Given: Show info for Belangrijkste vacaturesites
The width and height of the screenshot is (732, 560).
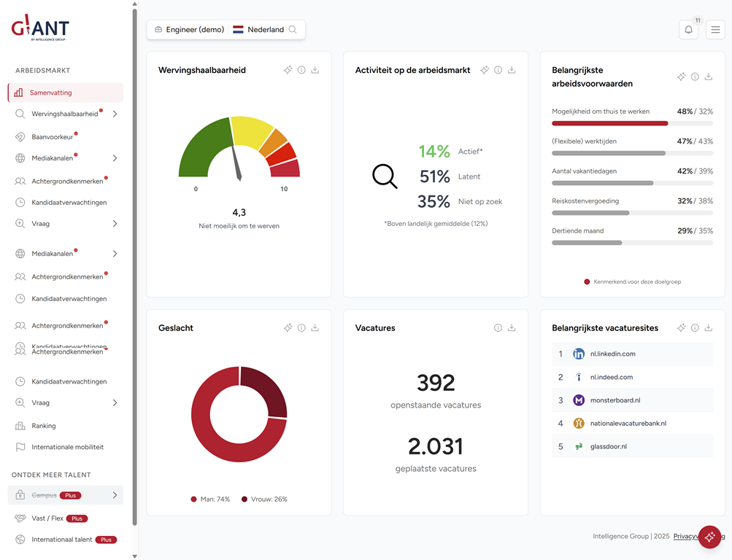Looking at the screenshot, I should 695,328.
